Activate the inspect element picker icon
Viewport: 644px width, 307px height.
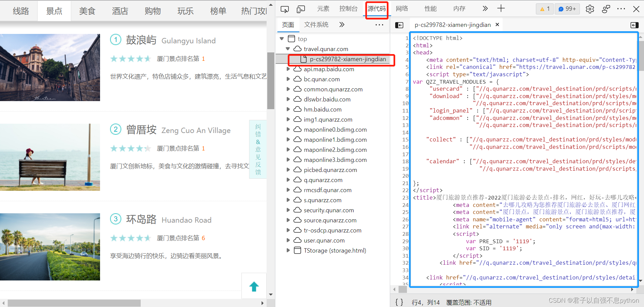point(284,9)
